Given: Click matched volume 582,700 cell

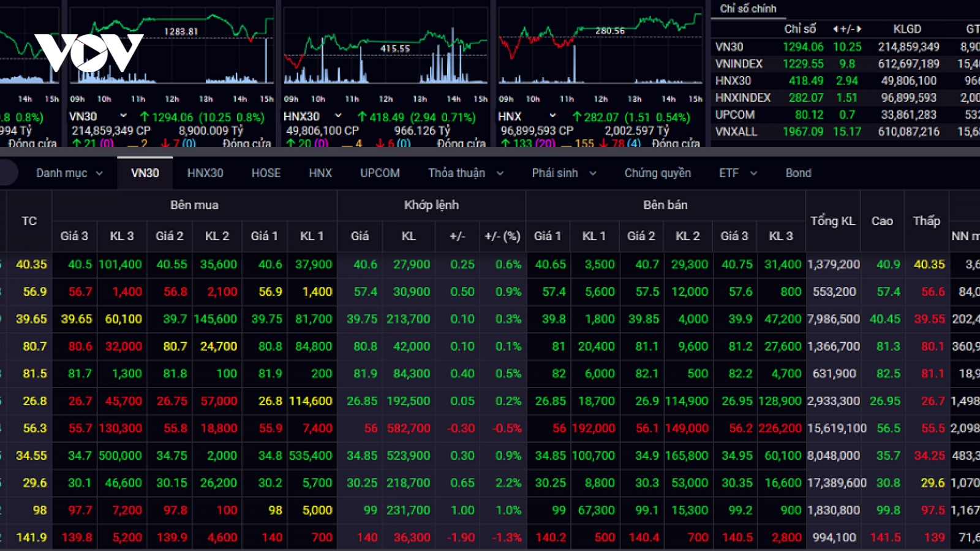Looking at the screenshot, I should (408, 429).
